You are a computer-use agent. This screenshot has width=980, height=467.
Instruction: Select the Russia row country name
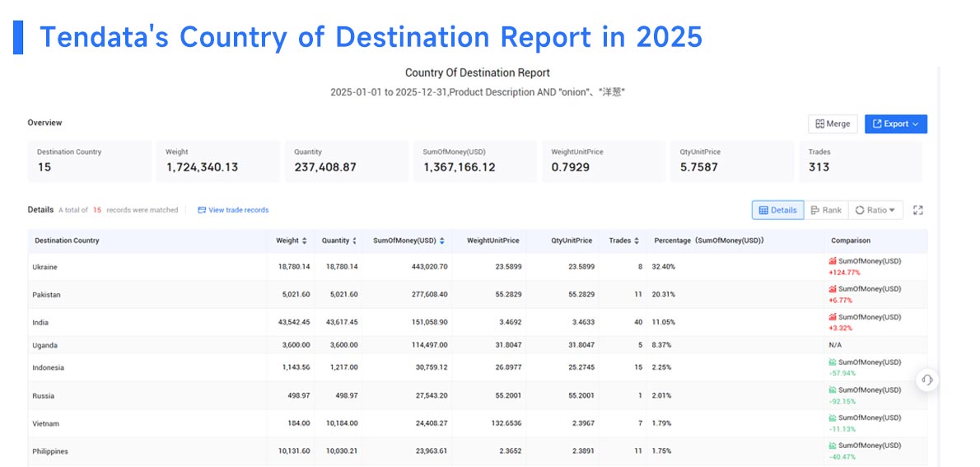tap(43, 395)
